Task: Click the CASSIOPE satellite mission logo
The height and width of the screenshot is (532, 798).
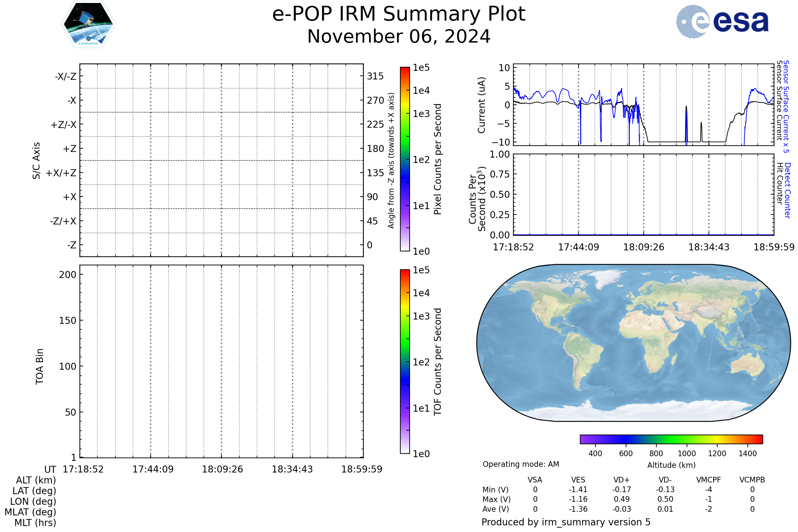Action: [88, 24]
